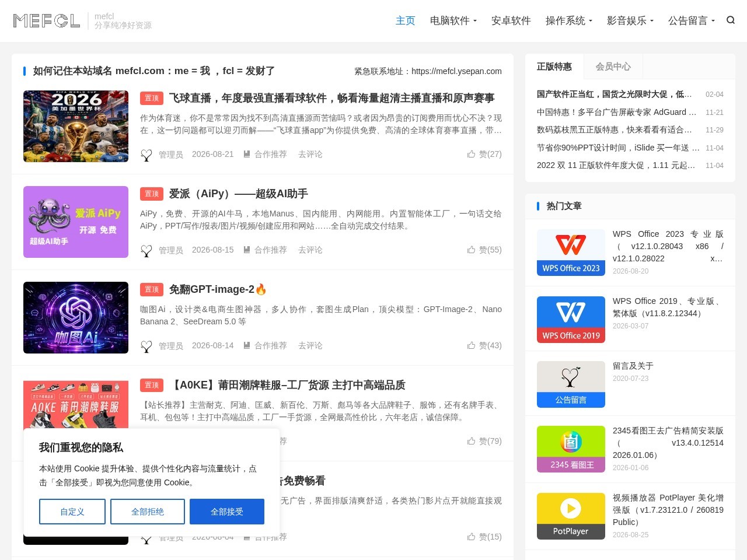Click 合作推荐 category on 飞球直播 post
Screen dimensions: 747x560
tap(271, 154)
